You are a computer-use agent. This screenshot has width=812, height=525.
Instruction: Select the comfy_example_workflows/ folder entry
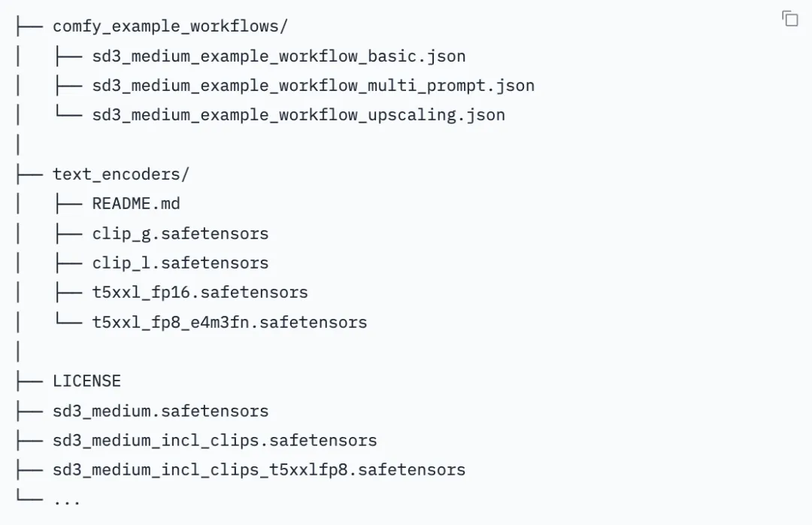click(x=171, y=26)
